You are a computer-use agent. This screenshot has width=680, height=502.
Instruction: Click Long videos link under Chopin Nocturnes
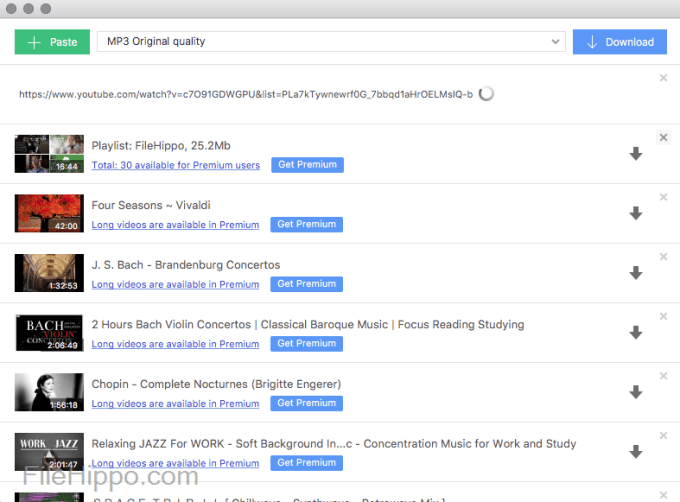175,404
